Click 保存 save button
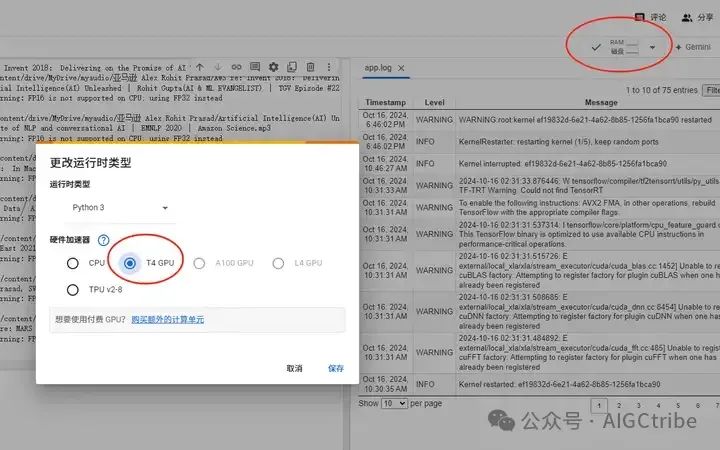This screenshot has height=450, width=720. coord(336,368)
